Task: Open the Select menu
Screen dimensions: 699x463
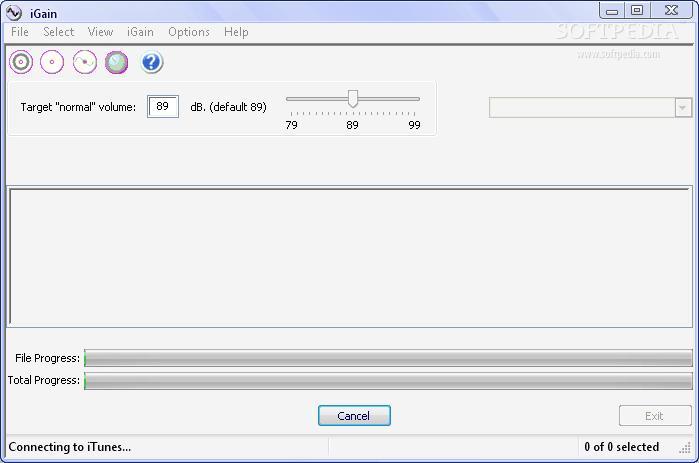Action: click(x=58, y=32)
